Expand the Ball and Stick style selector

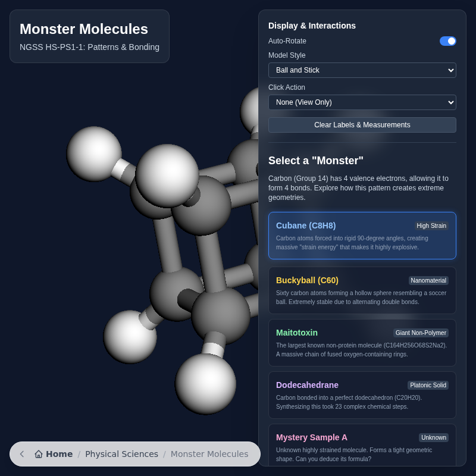(362, 70)
